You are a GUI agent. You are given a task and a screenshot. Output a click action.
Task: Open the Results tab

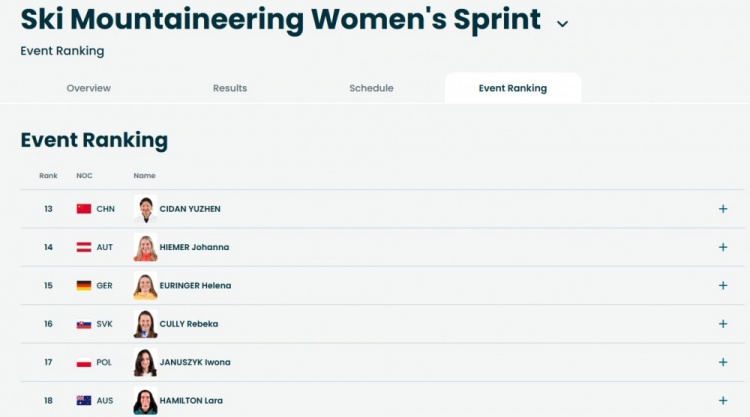click(x=230, y=88)
